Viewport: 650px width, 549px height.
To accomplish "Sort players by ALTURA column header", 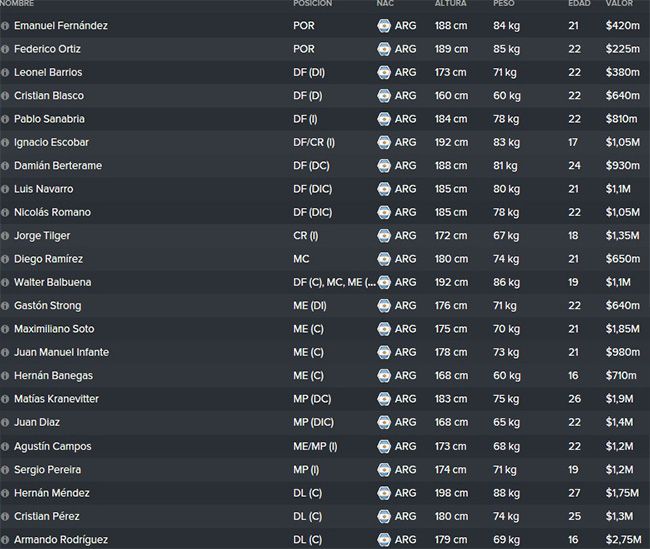I will (x=451, y=3).
